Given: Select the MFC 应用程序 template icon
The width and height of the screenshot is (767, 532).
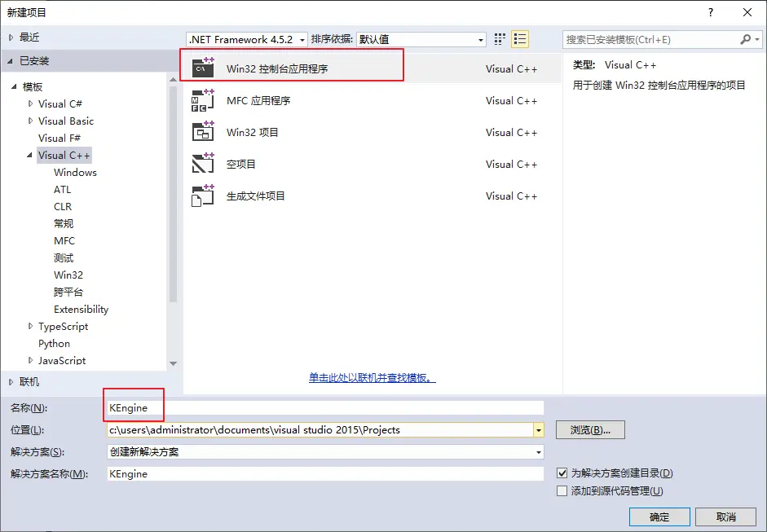Looking at the screenshot, I should point(203,100).
